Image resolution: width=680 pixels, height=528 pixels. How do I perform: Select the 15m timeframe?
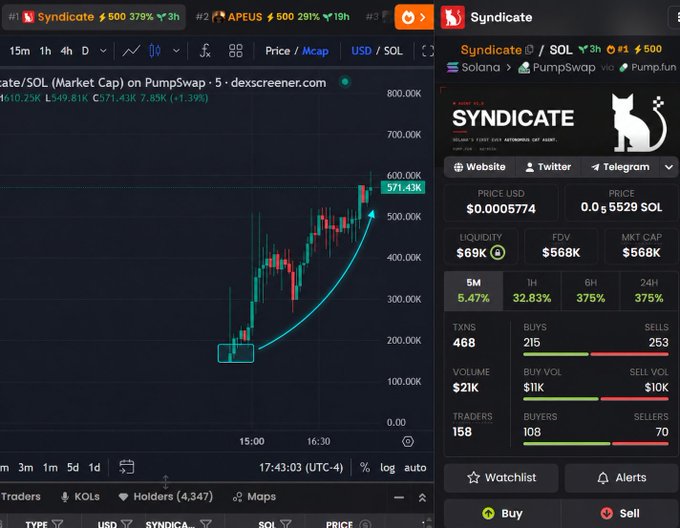point(20,51)
